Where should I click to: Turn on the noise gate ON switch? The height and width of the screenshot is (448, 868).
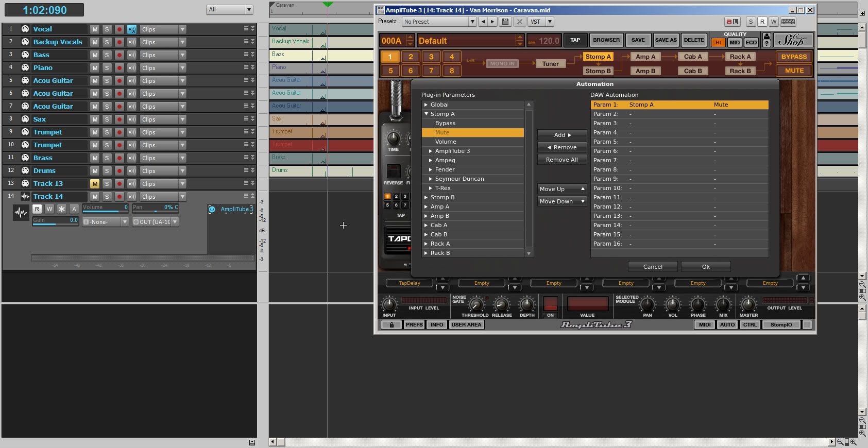click(550, 304)
